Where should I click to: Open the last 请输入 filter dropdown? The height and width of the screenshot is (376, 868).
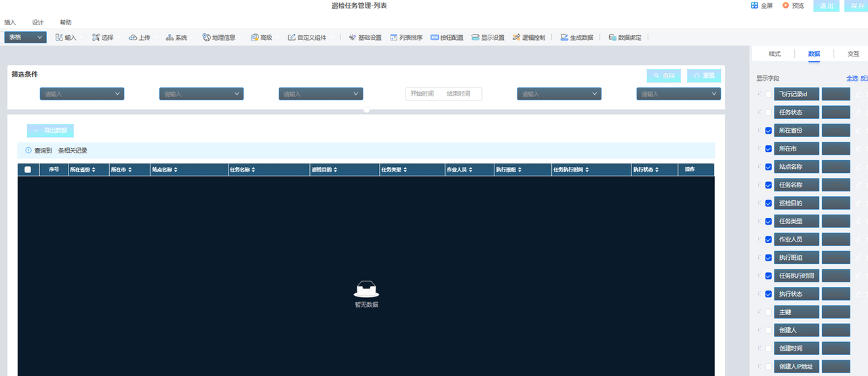(x=678, y=94)
